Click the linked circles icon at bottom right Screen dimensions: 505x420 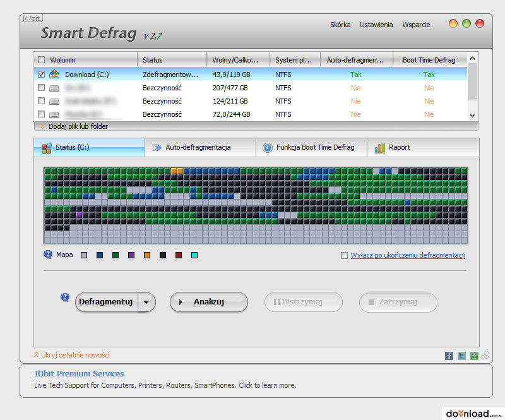coord(485,355)
